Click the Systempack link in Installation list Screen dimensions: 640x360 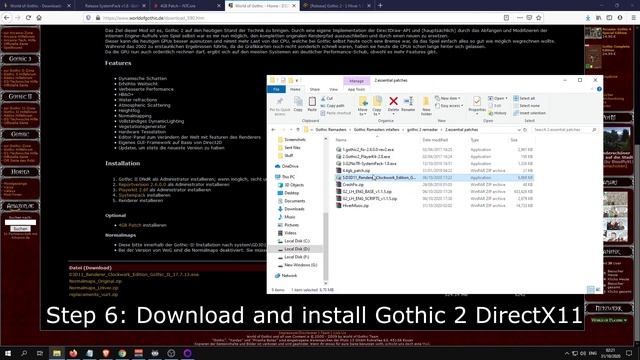132,195
